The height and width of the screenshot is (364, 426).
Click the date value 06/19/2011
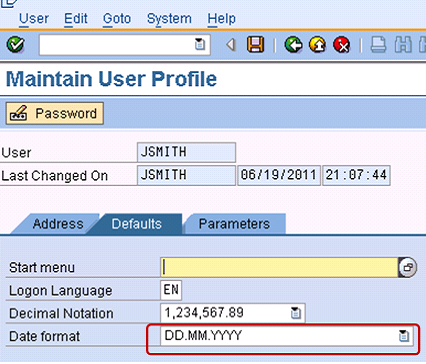[279, 175]
